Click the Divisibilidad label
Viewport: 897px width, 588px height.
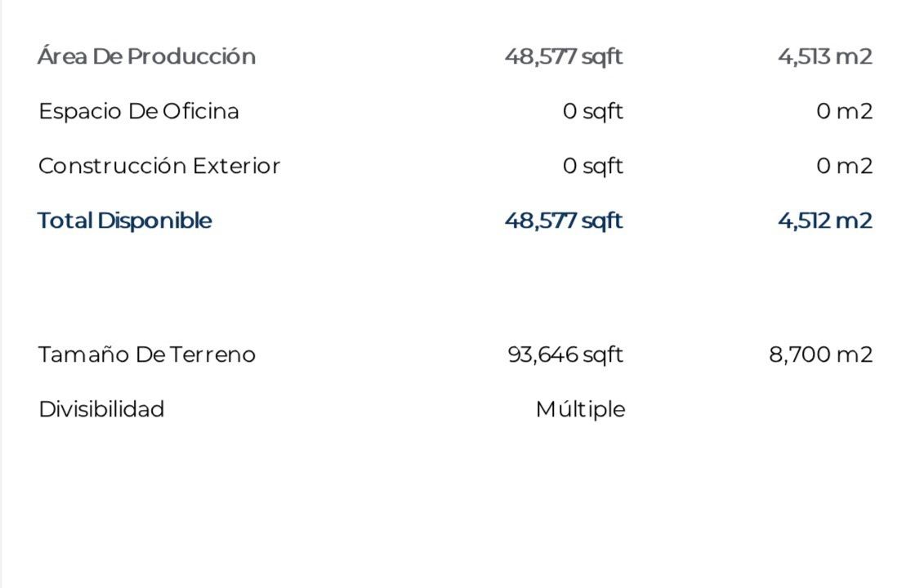[101, 408]
